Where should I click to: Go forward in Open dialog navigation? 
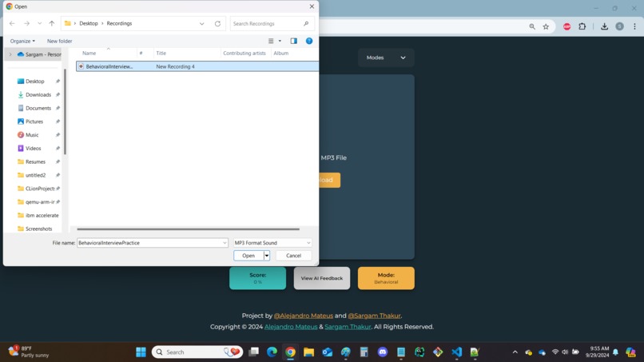click(x=26, y=23)
